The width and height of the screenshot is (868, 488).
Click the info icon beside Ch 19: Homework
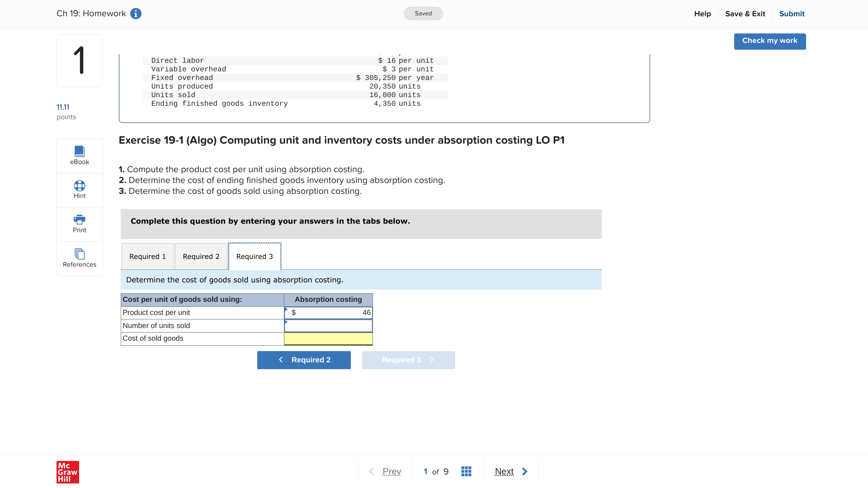(x=136, y=14)
